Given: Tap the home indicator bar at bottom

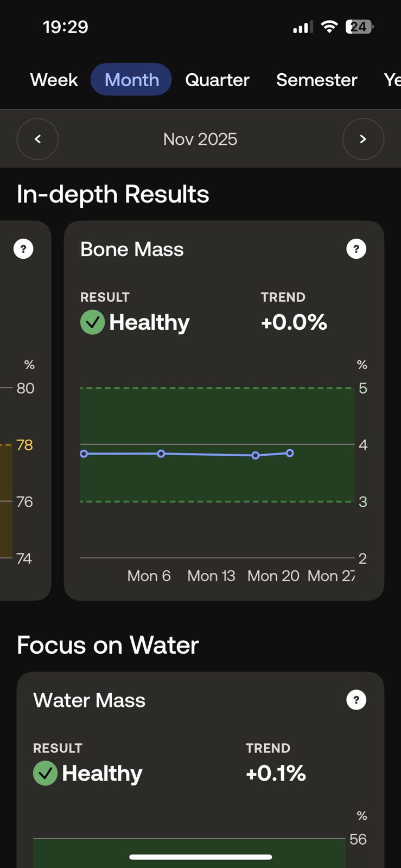Looking at the screenshot, I should [200, 857].
